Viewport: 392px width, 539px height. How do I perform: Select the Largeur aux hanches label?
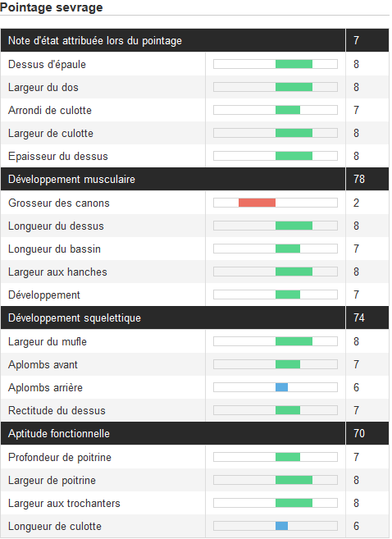[x=57, y=272]
